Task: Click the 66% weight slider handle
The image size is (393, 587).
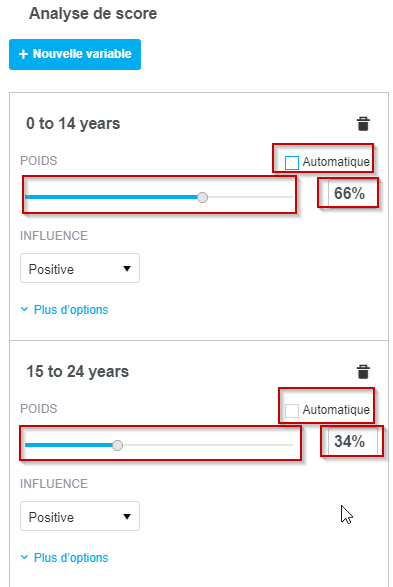Action: point(202,197)
